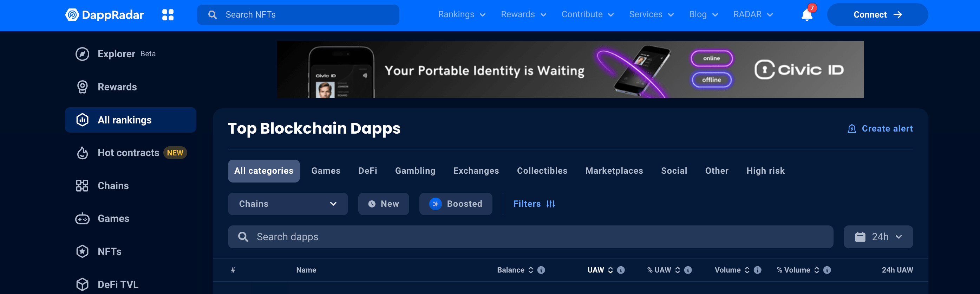Select the High risk category tab
Image resolution: width=980 pixels, height=294 pixels.
point(765,171)
